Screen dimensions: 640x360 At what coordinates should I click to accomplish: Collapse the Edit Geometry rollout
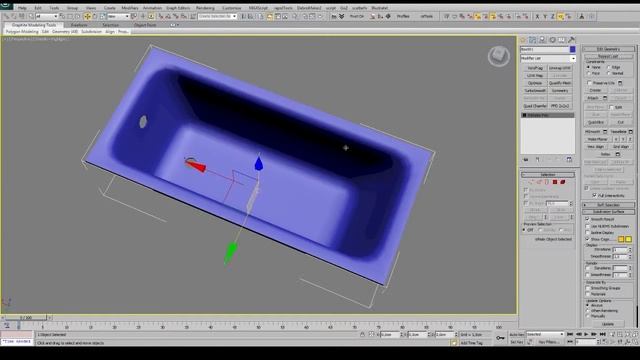[608, 49]
